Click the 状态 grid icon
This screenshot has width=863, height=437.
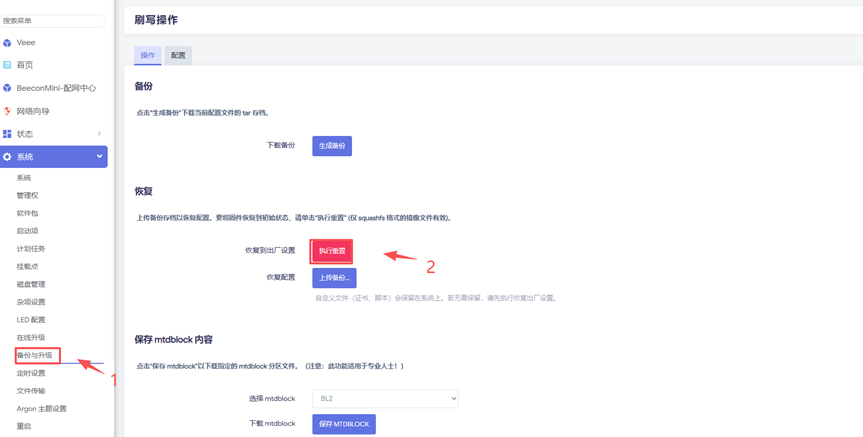[x=7, y=134]
